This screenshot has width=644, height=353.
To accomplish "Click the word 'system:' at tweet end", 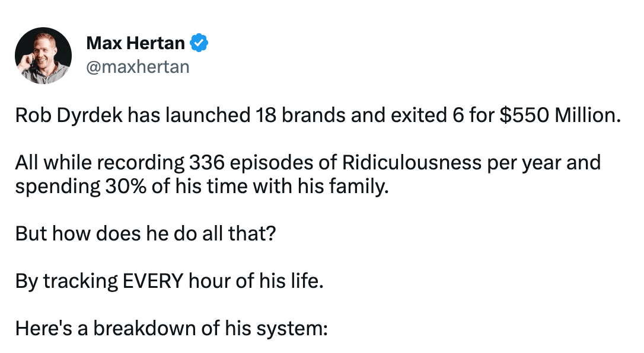I will [x=292, y=329].
